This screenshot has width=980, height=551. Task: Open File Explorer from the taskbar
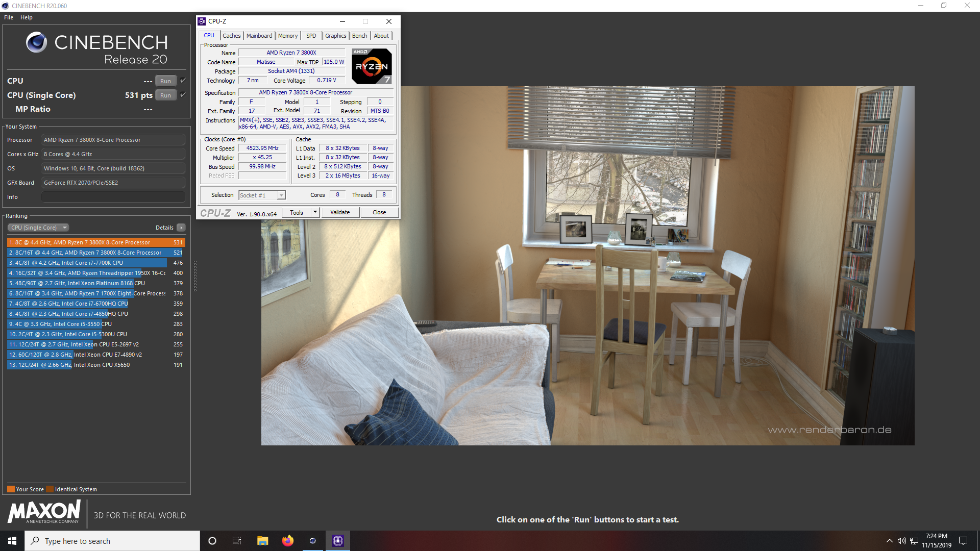click(262, 541)
